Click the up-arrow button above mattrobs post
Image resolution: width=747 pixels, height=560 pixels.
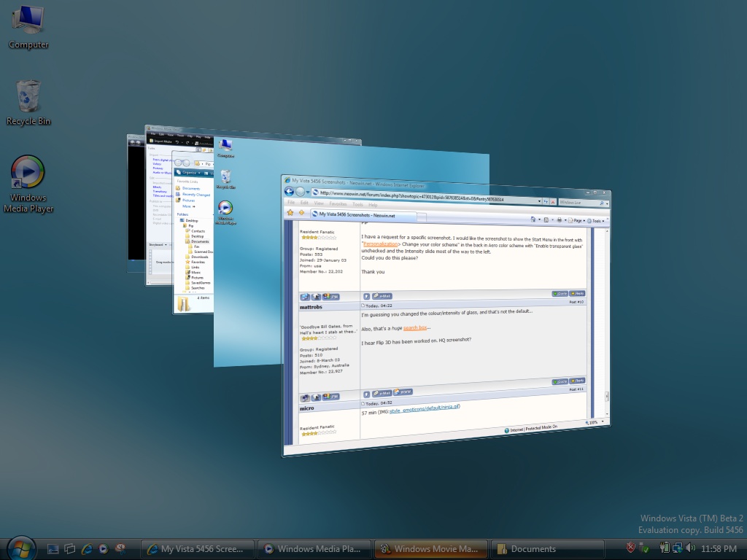pyautogui.click(x=366, y=296)
